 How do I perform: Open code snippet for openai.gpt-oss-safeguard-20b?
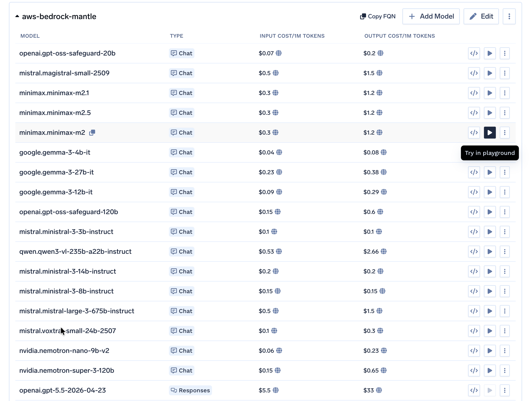[x=474, y=53]
